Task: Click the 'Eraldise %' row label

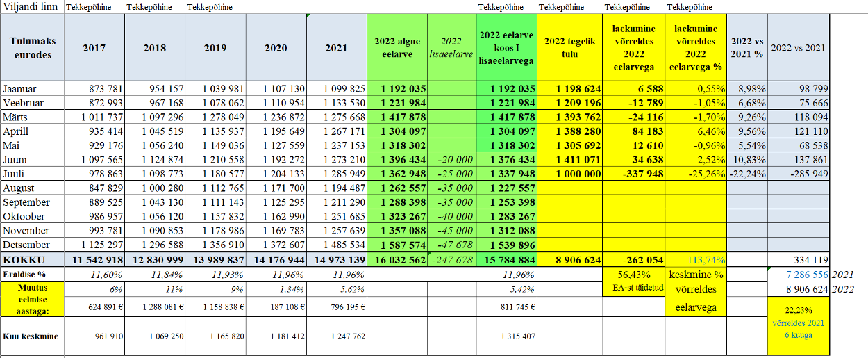Action: pyautogui.click(x=33, y=274)
